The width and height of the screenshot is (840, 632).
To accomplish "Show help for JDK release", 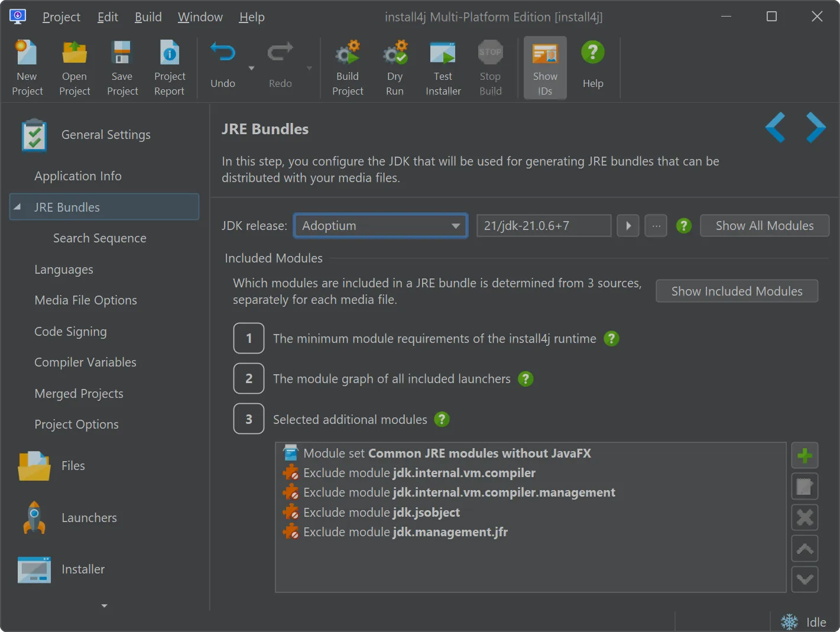I will coord(684,226).
